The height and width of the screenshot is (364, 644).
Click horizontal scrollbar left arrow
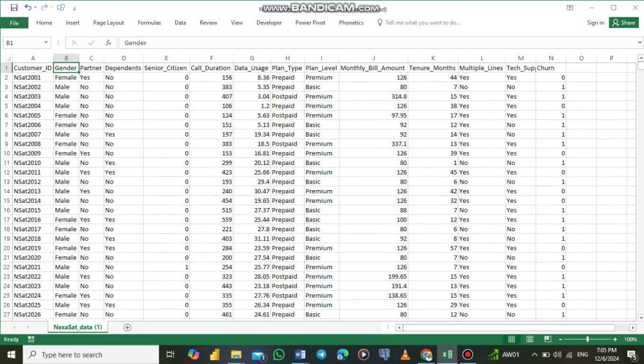[x=399, y=327]
